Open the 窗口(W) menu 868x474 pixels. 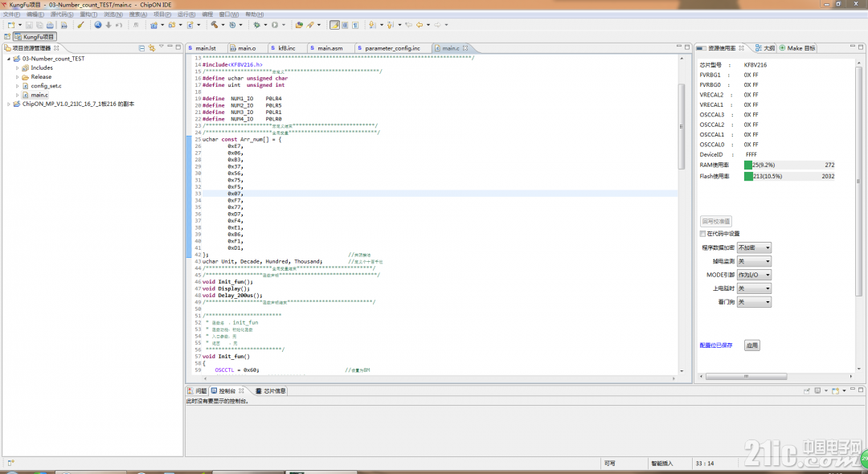pyautogui.click(x=228, y=14)
